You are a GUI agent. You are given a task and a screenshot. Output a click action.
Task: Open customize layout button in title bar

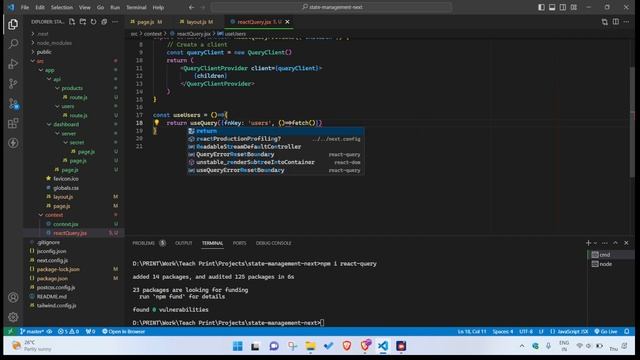click(x=574, y=7)
